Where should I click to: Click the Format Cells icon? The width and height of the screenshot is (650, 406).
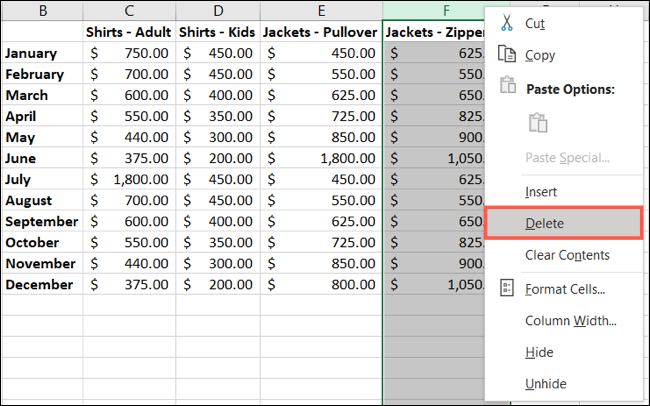point(507,289)
